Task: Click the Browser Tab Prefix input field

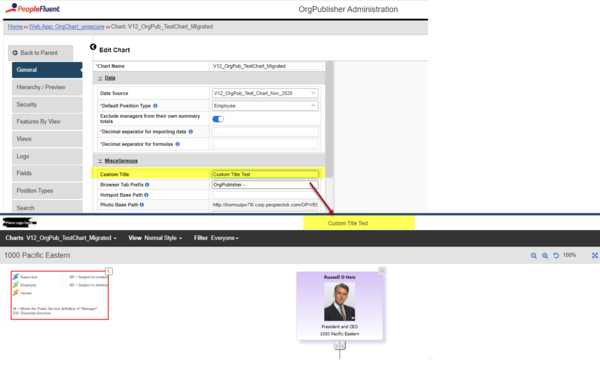Action: (x=265, y=185)
